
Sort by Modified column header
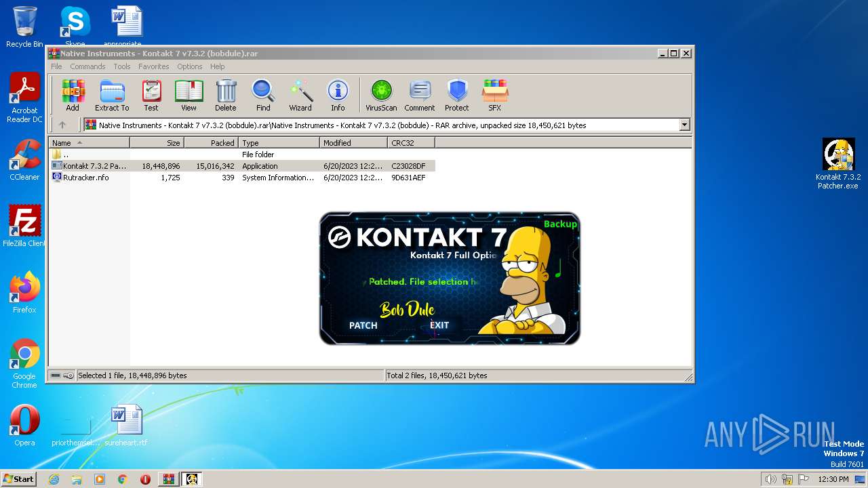tap(353, 142)
